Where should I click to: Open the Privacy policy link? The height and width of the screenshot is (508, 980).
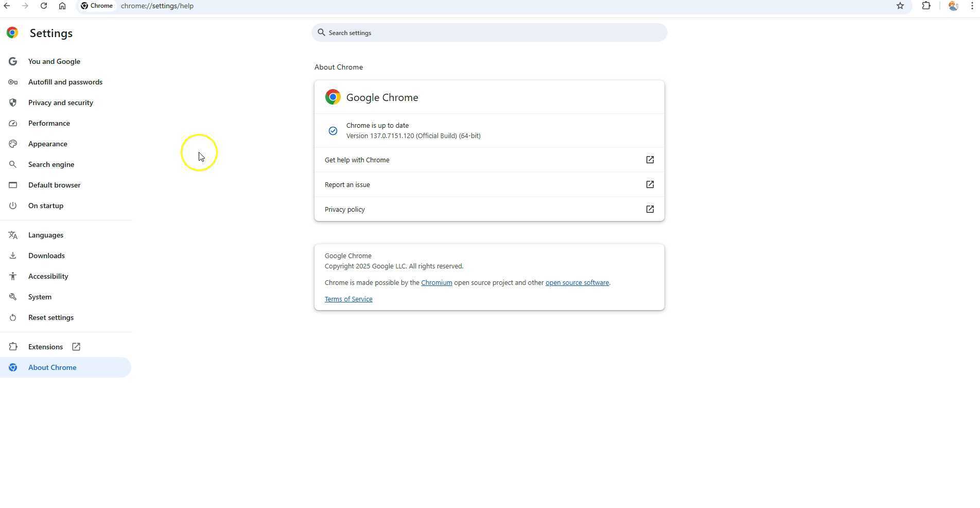[489, 209]
